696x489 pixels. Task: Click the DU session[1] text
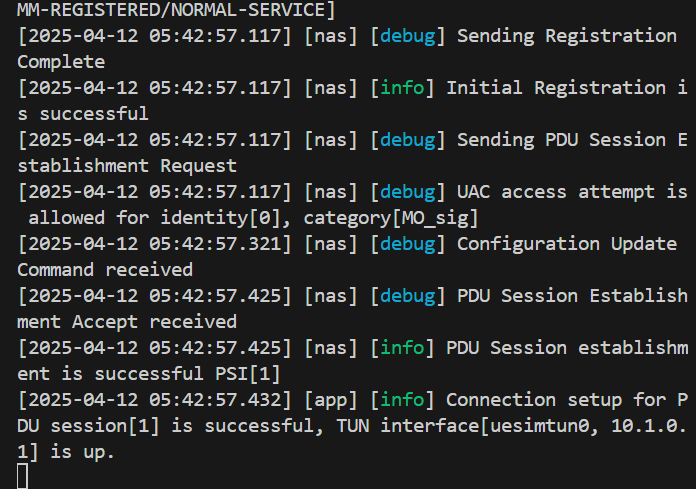89,426
